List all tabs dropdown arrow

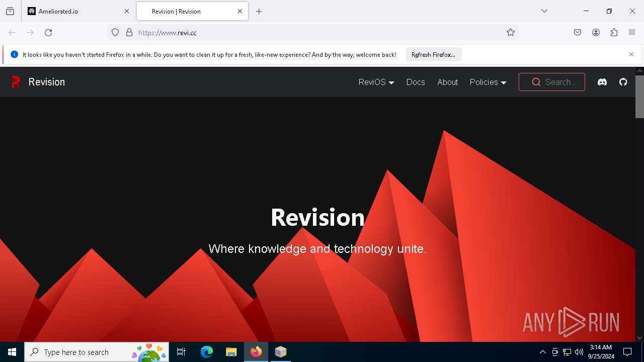point(544,11)
